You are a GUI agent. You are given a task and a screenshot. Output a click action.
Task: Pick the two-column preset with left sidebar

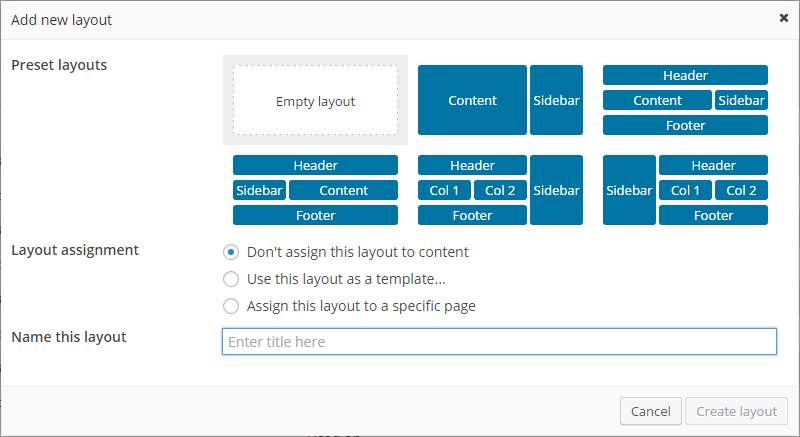pos(685,190)
